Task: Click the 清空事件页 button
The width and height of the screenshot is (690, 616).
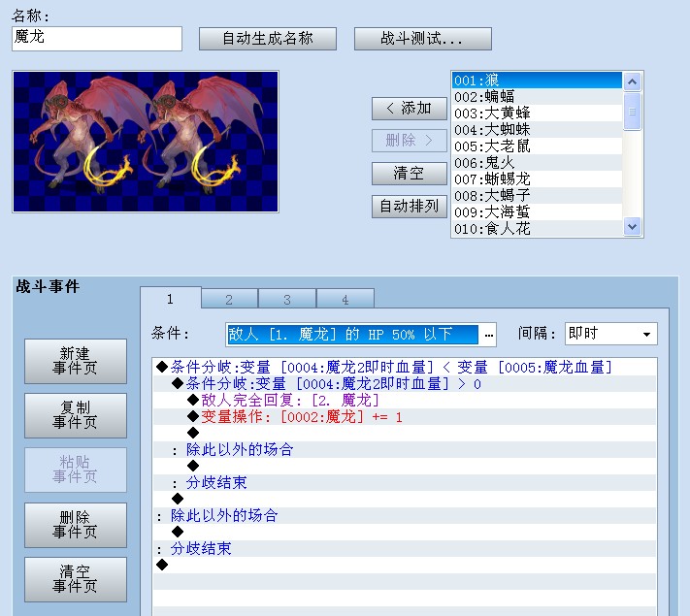Action: coord(76,579)
